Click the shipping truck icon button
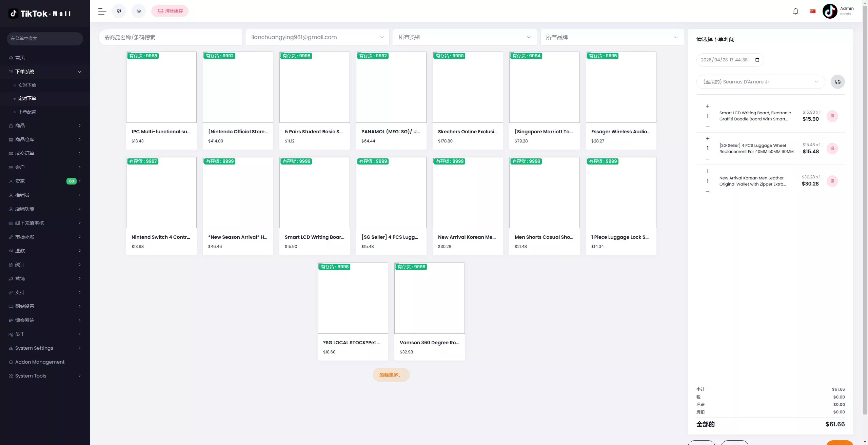This screenshot has width=868, height=445. 837,82
